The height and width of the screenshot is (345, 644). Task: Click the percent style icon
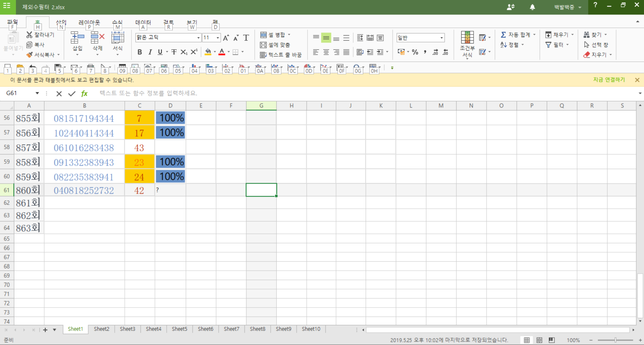[415, 52]
